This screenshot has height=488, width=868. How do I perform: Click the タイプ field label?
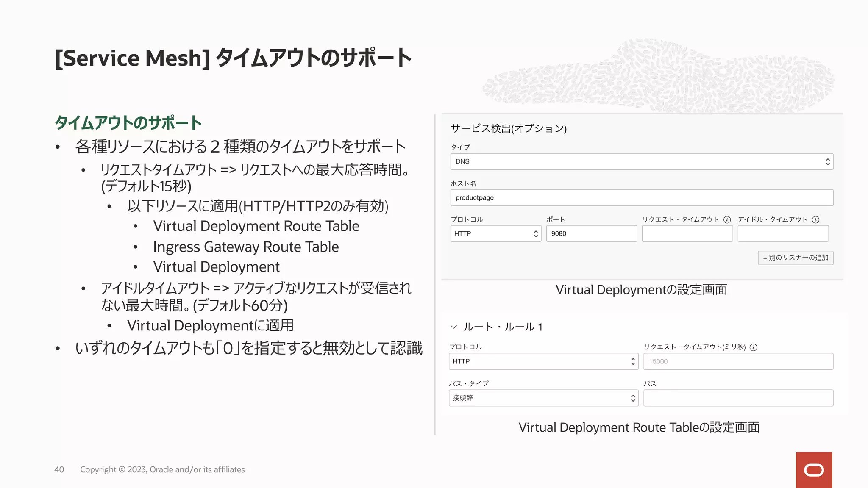(460, 147)
